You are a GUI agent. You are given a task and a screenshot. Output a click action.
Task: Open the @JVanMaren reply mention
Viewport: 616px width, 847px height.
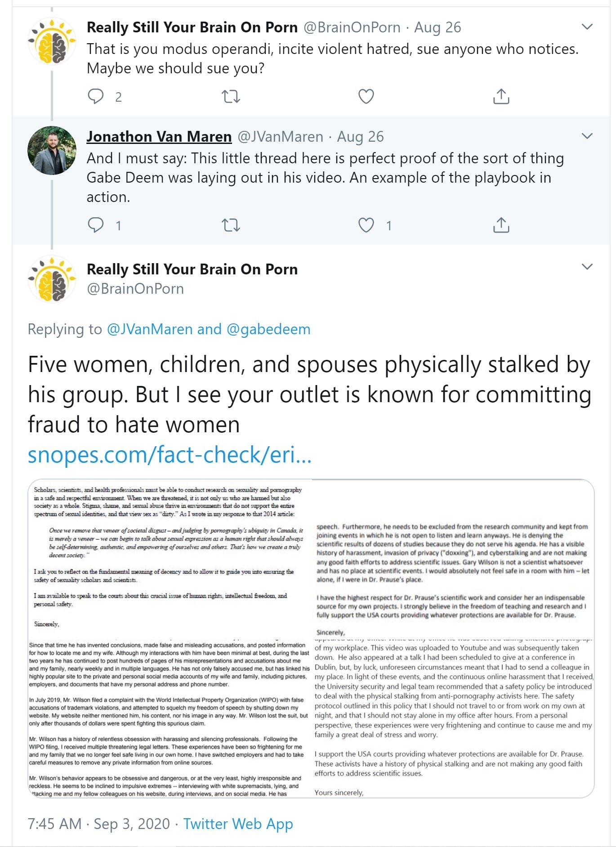(150, 329)
